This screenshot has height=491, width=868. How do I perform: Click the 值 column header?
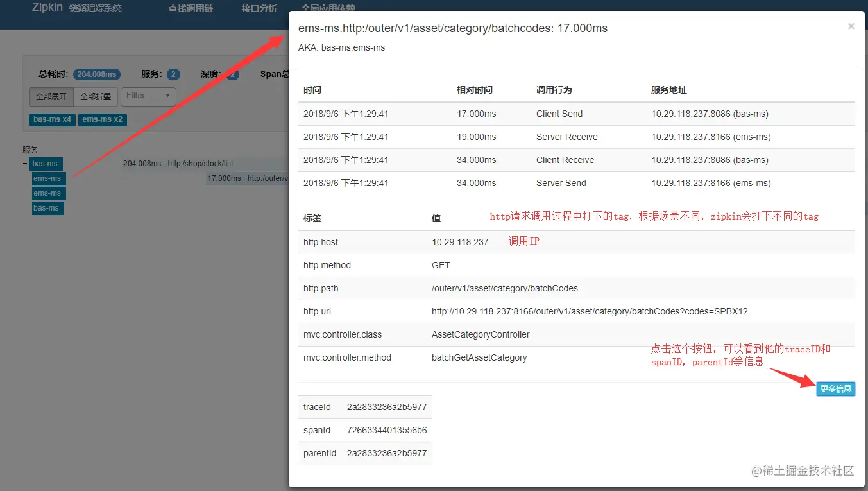[436, 218]
